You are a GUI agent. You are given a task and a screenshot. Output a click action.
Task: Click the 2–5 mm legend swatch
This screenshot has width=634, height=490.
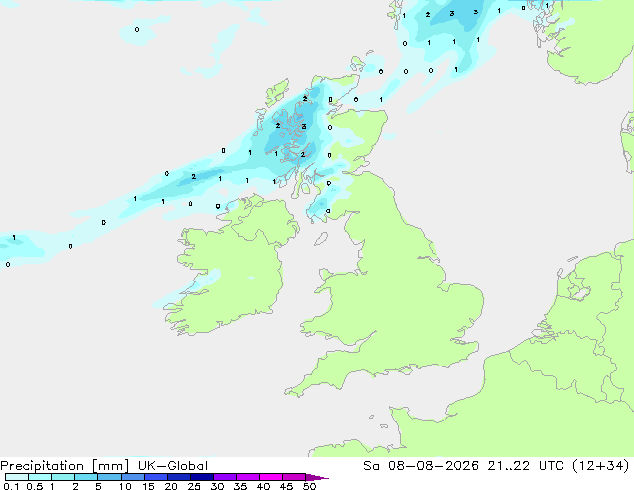[86, 477]
